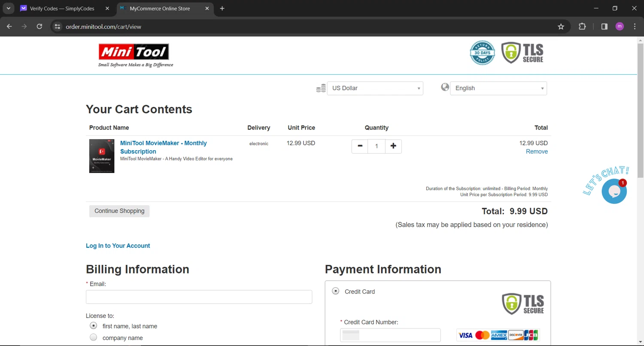Click the Continue Shopping button
The height and width of the screenshot is (346, 644).
click(x=119, y=211)
